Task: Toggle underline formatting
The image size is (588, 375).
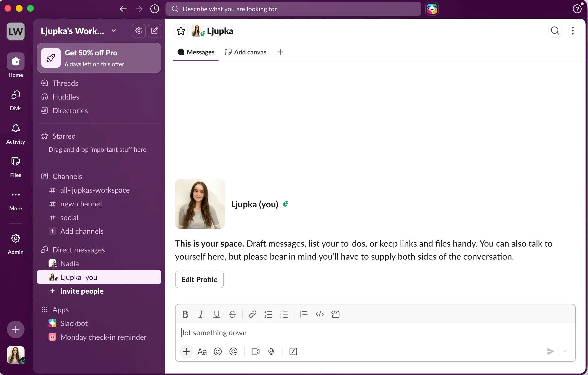Action: click(217, 314)
